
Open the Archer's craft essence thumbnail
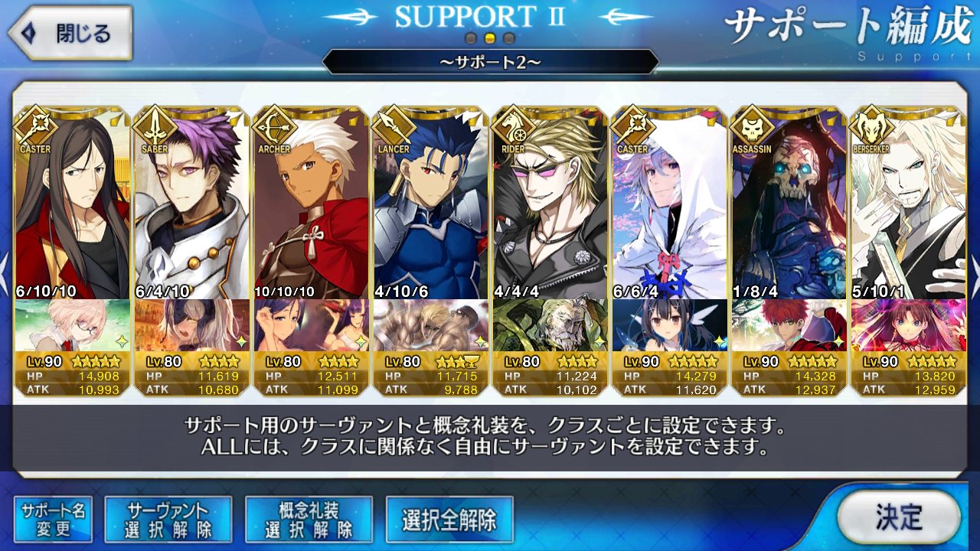click(x=311, y=324)
